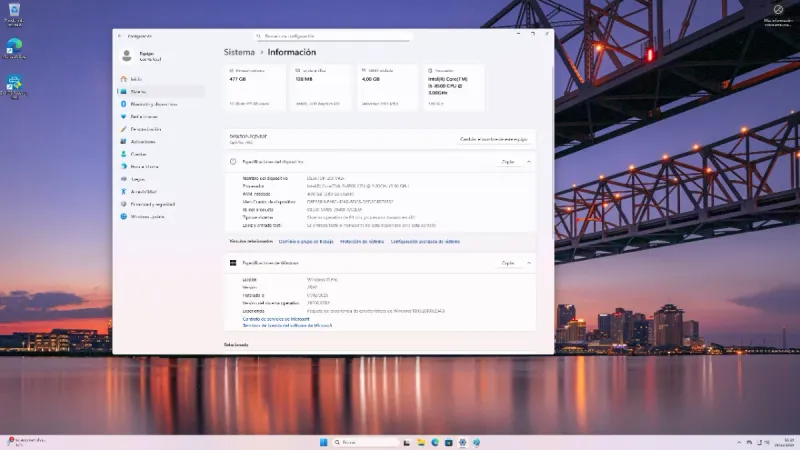
Task: Click the info icon beside Especificaciones del dispositivo
Action: tap(233, 162)
